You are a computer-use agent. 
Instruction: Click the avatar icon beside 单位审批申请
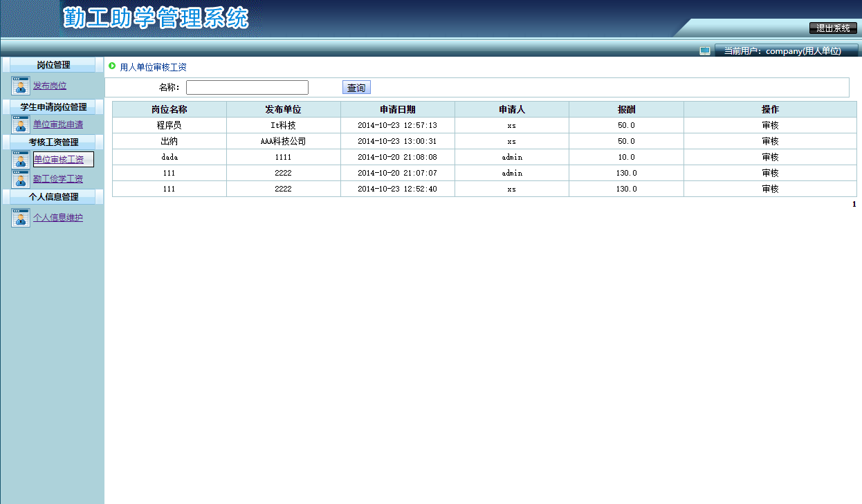pos(19,124)
